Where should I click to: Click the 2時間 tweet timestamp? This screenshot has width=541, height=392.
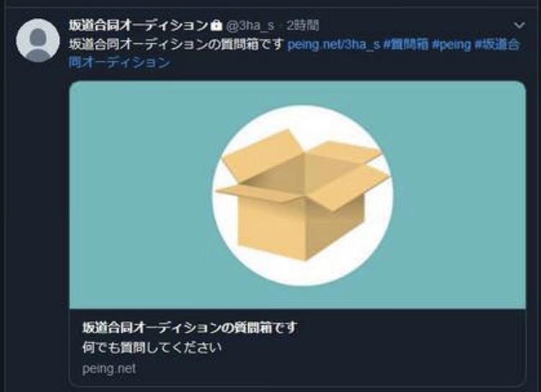302,25
